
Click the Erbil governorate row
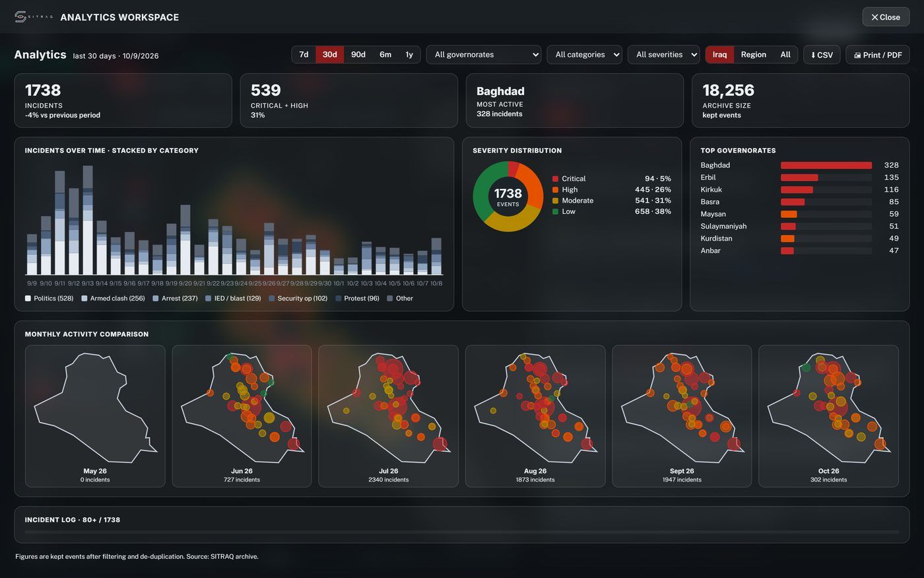[x=800, y=178]
